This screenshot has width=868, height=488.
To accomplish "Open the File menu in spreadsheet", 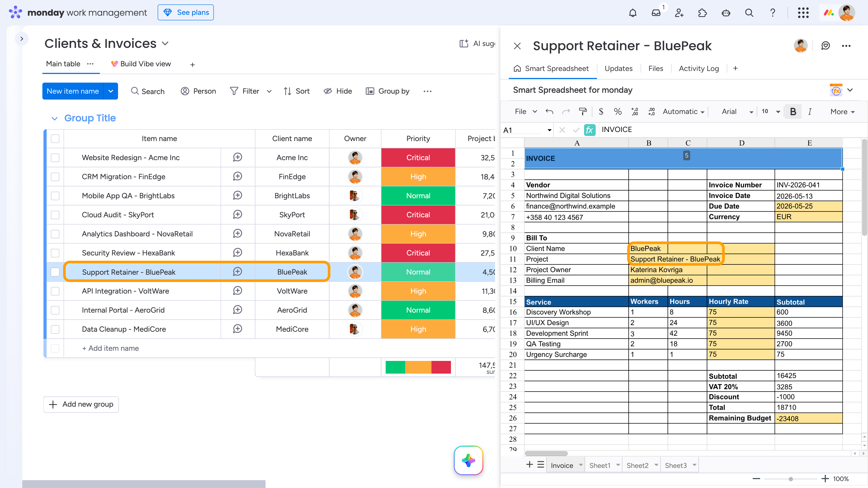I will click(526, 111).
